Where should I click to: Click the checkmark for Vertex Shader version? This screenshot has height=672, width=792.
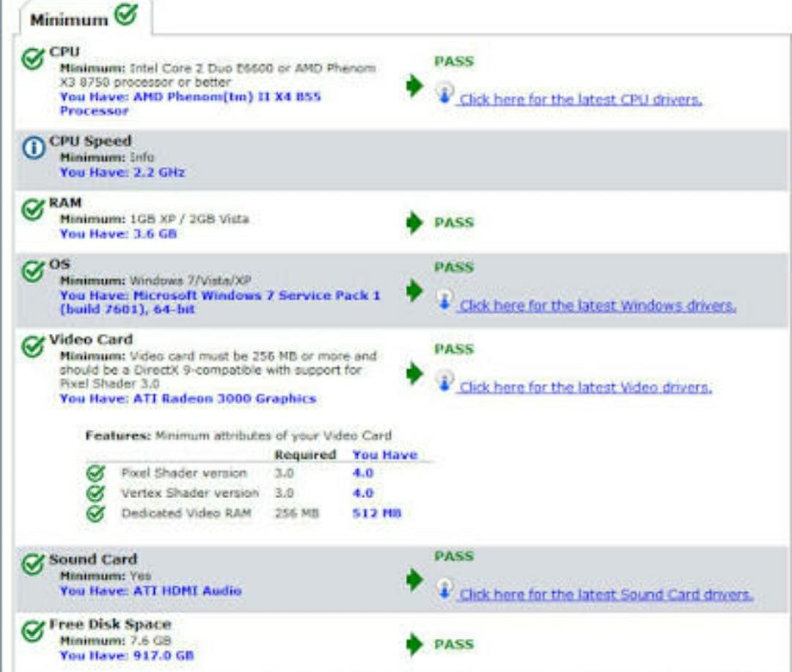click(95, 493)
